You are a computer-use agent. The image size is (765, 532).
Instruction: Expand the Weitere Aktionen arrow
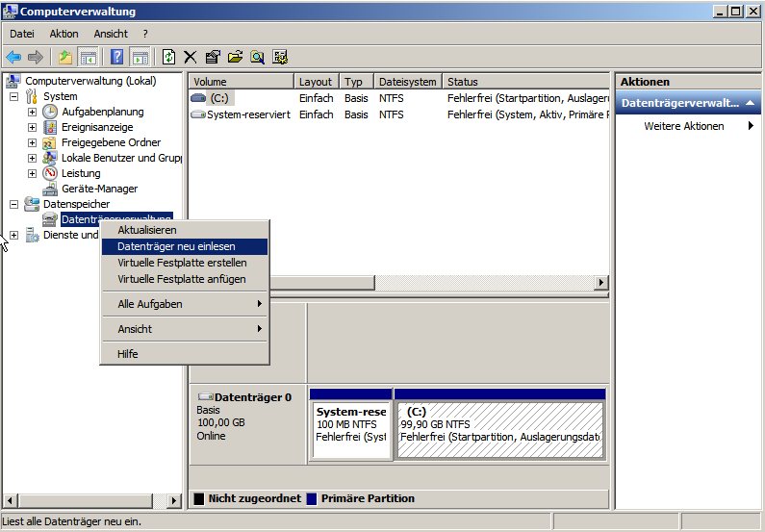750,126
